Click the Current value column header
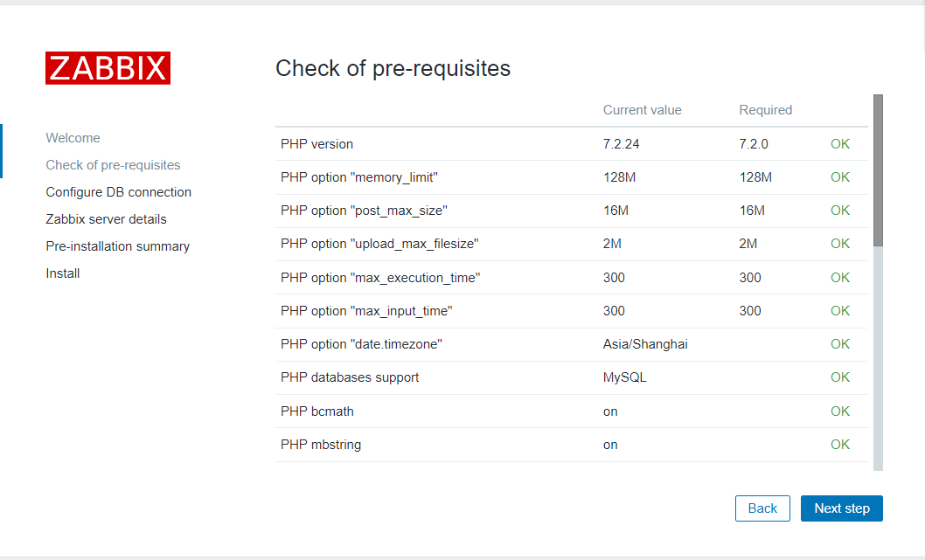 [x=642, y=110]
